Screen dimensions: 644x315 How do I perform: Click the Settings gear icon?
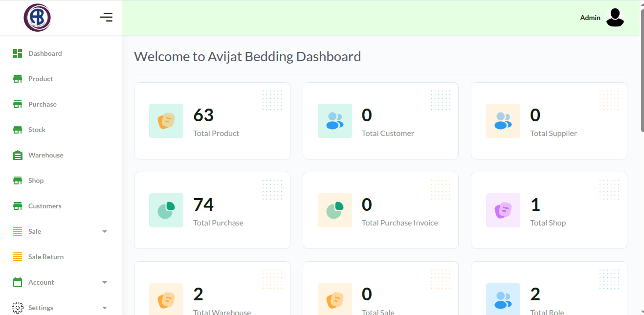pyautogui.click(x=18, y=308)
